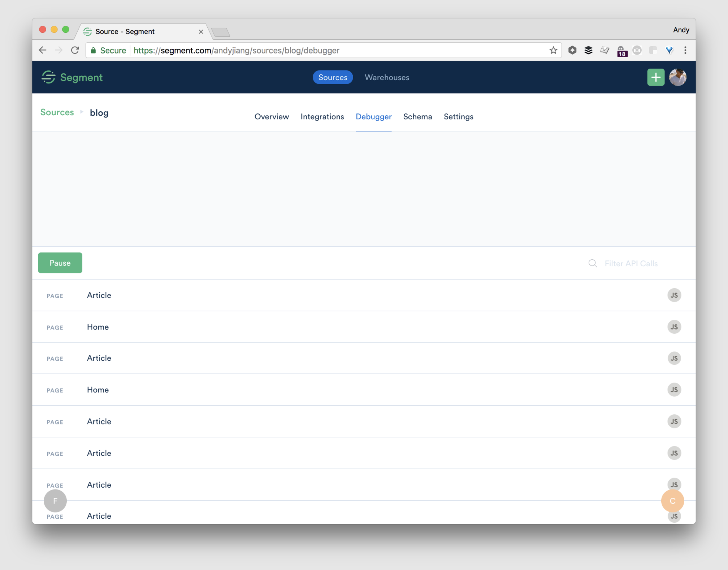This screenshot has height=570, width=728.
Task: Bookmark page with the star icon
Action: [553, 51]
